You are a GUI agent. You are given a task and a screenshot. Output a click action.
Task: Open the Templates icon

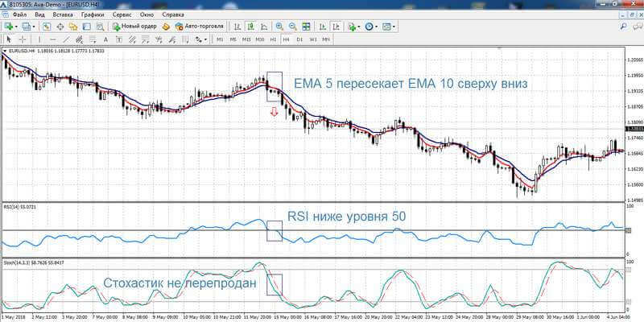(386, 27)
